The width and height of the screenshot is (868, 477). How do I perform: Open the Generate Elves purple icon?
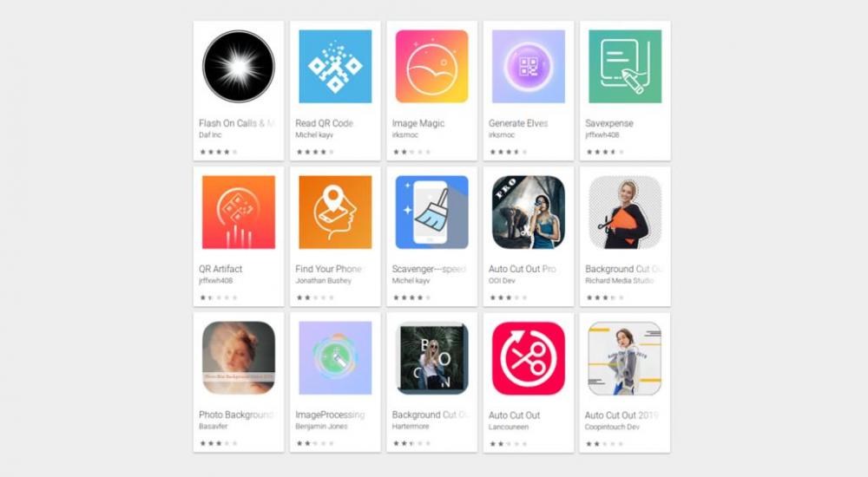point(529,67)
